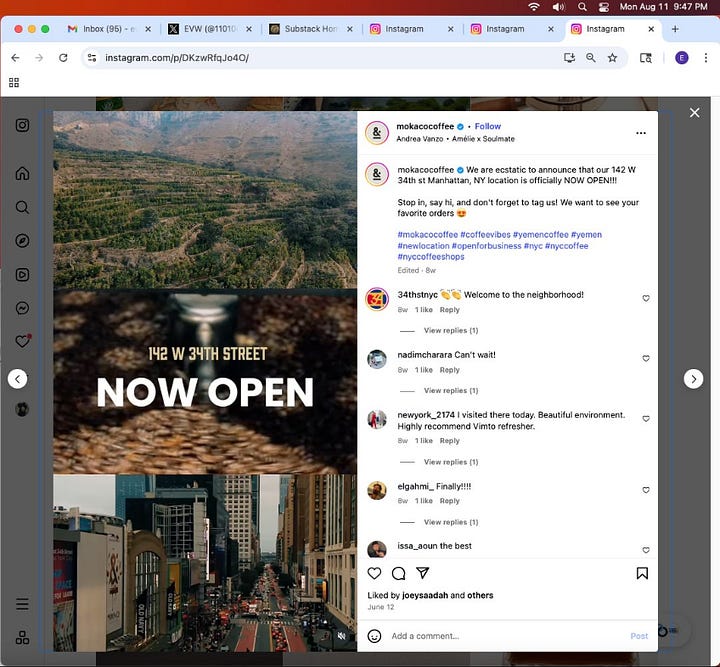The image size is (720, 667).
Task: View others who liked the post
Action: tap(480, 595)
